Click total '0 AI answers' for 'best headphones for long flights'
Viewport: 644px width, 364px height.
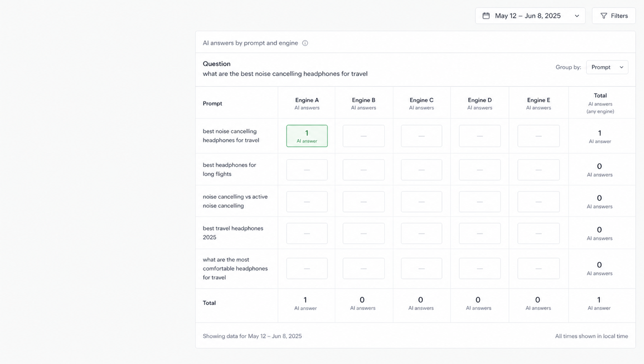pos(599,170)
